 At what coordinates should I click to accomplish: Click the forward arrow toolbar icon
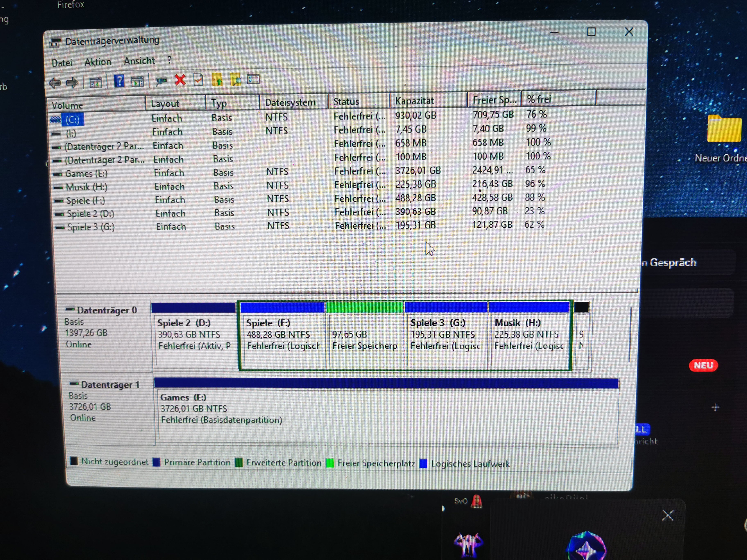[x=72, y=82]
